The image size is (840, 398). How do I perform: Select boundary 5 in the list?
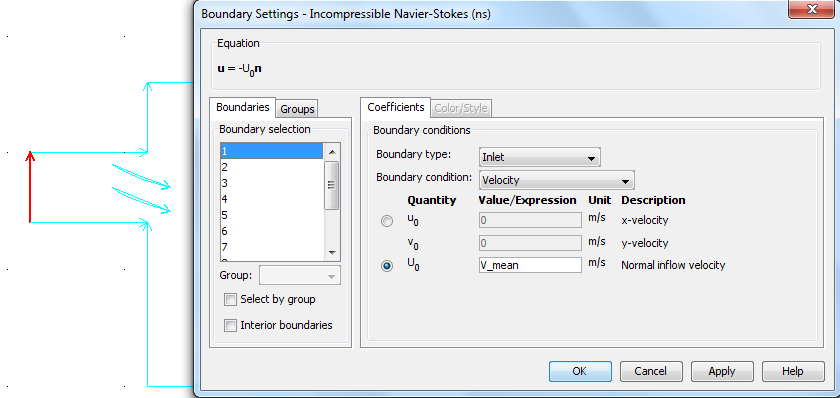[272, 215]
